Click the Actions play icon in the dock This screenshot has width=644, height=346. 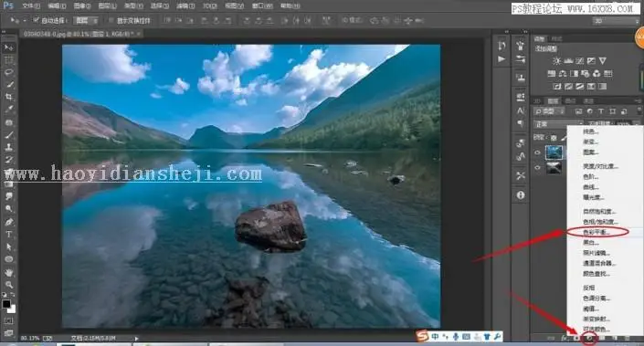click(x=501, y=59)
